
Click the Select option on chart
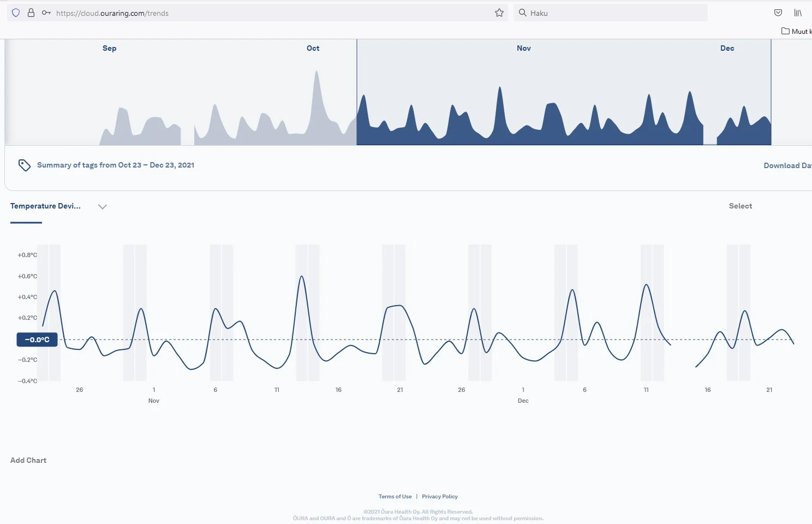pyautogui.click(x=740, y=206)
